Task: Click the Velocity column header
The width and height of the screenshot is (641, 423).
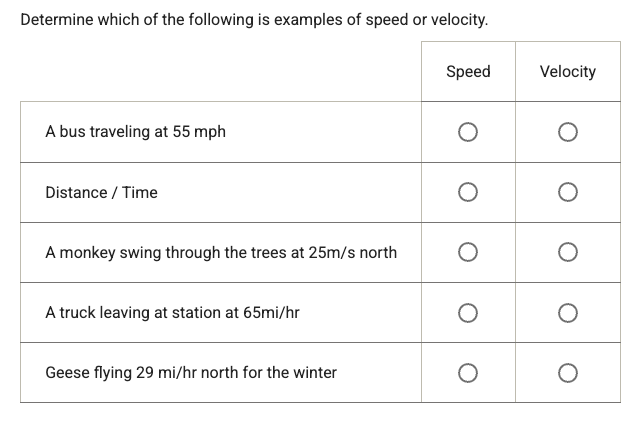Action: point(567,71)
